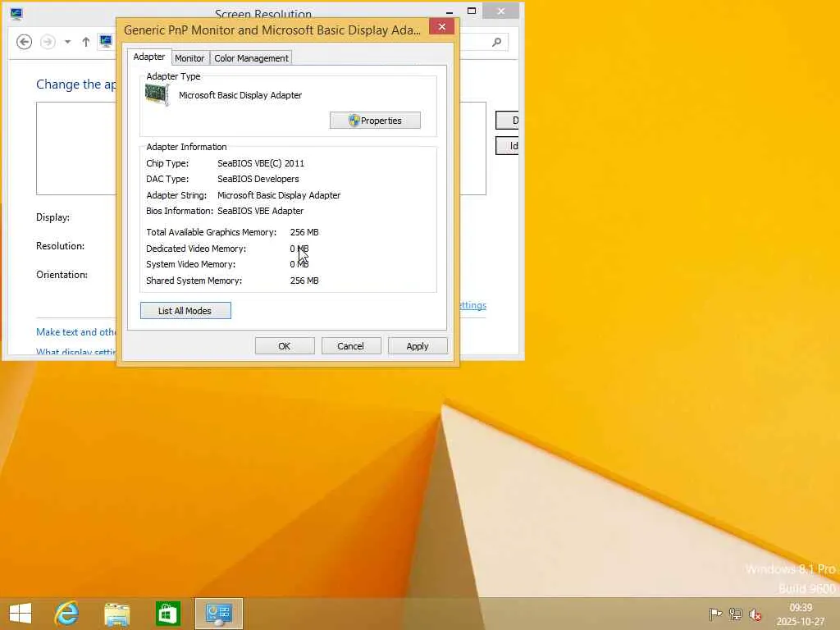Launch Internet Explorer from the taskbar
Image resolution: width=840 pixels, height=630 pixels.
67,614
